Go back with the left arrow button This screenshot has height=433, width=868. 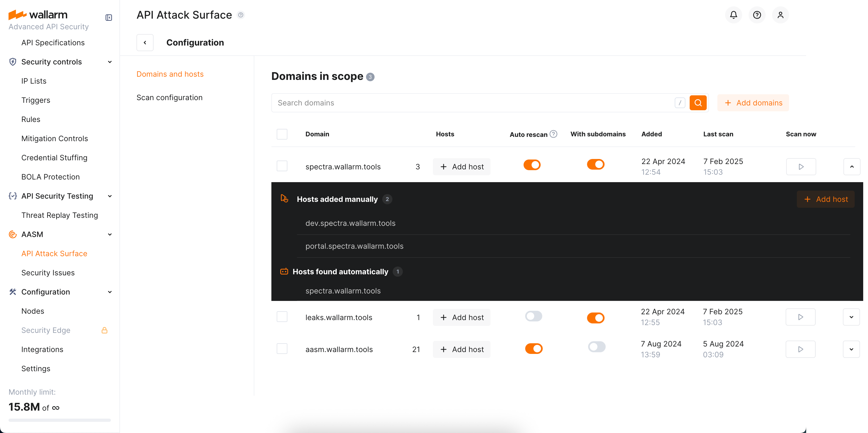coord(145,42)
